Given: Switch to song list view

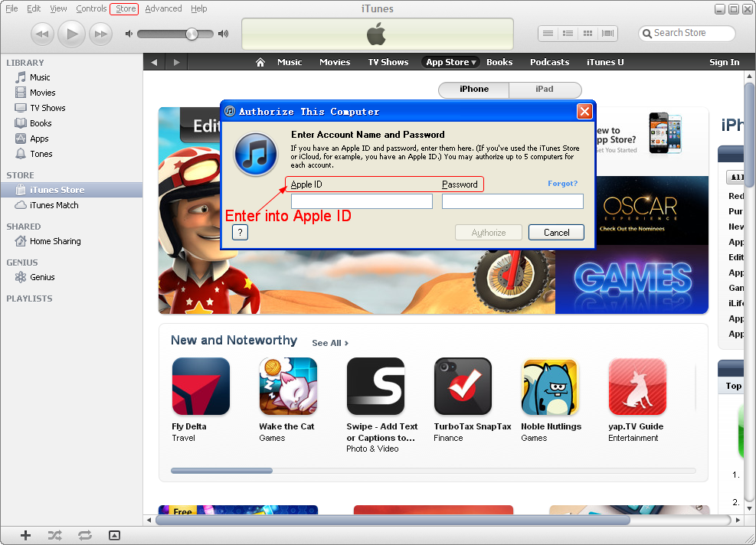Looking at the screenshot, I should click(548, 33).
